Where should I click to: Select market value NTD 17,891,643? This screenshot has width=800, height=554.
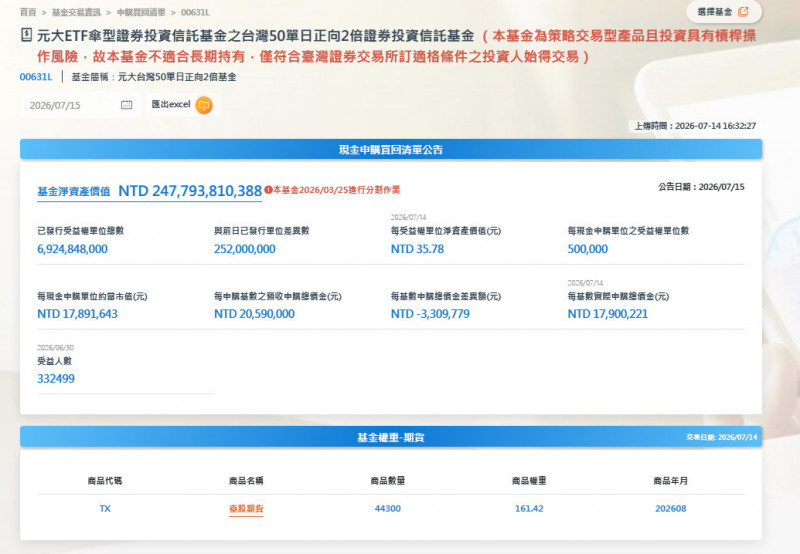[x=77, y=314]
